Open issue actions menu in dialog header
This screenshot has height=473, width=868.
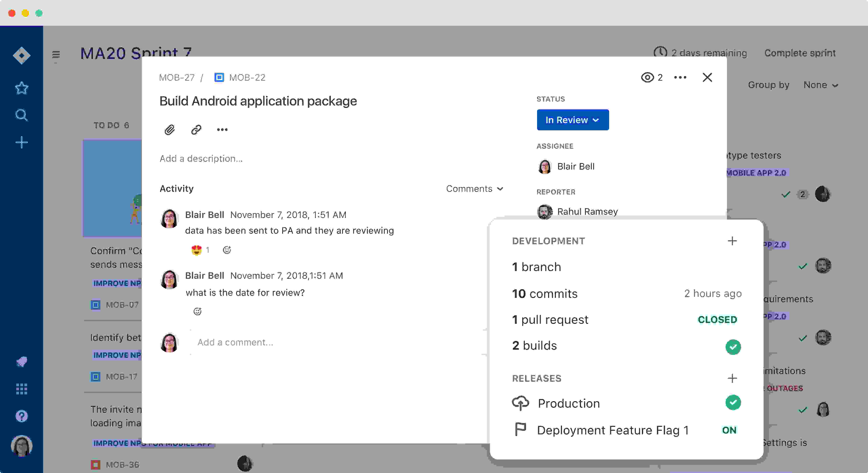[680, 77]
